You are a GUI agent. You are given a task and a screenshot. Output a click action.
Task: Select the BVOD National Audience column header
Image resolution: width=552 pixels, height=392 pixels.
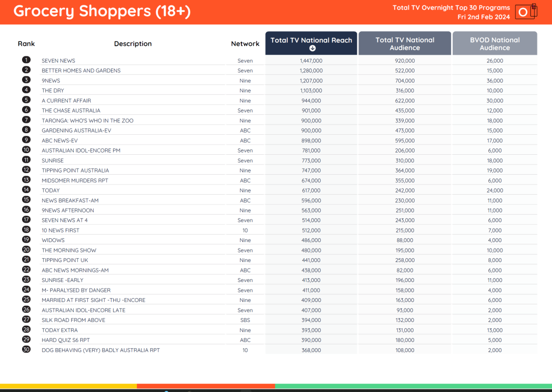tap(494, 44)
